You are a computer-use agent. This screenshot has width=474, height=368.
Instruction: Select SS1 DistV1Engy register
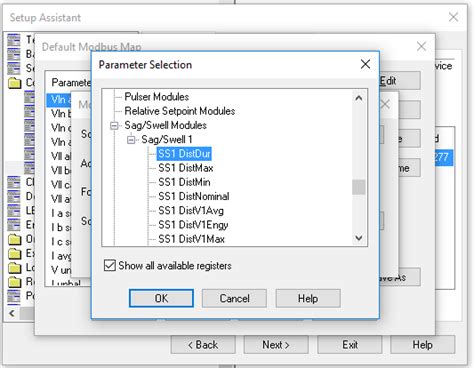click(193, 225)
